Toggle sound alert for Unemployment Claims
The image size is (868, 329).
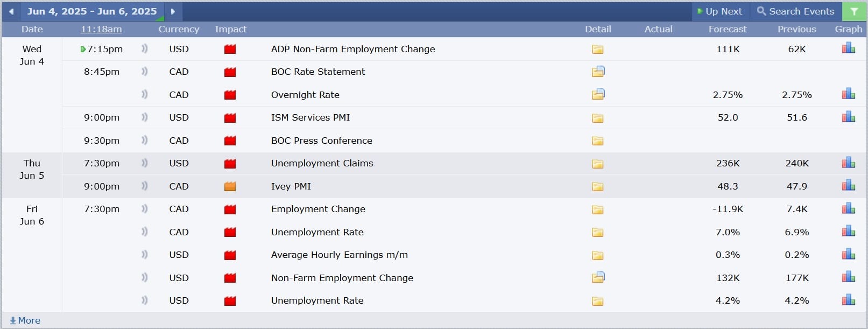144,163
